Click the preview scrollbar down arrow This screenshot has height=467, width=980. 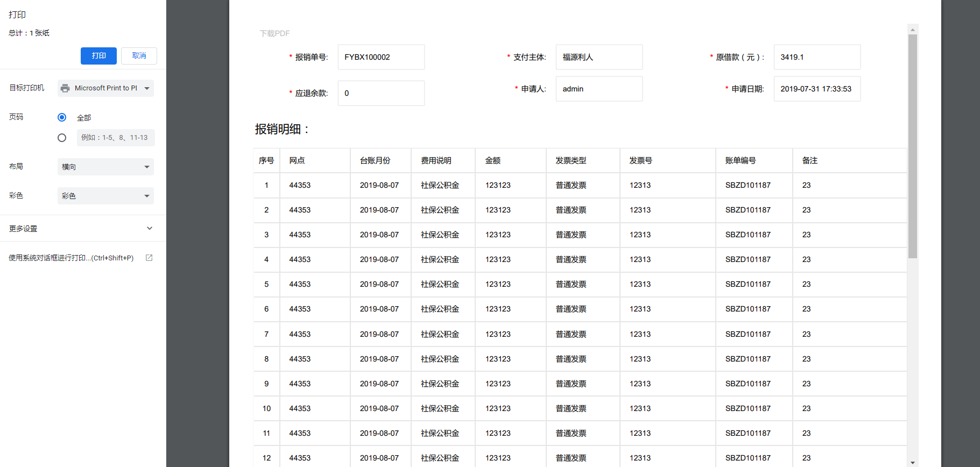(x=912, y=462)
